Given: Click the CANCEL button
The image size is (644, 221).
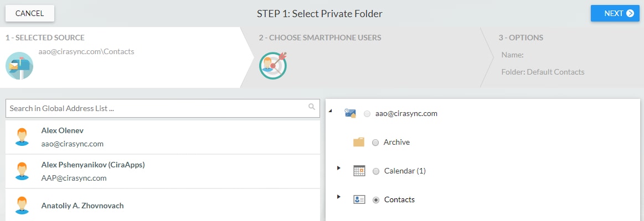Looking at the screenshot, I should (29, 13).
